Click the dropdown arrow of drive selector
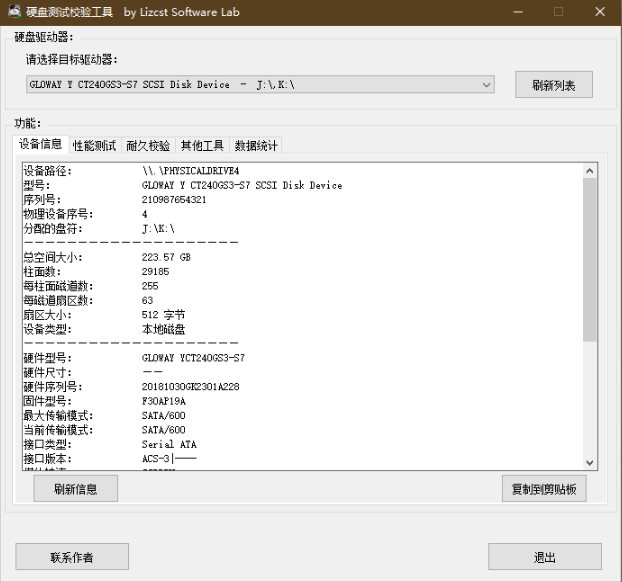Image resolution: width=622 pixels, height=582 pixels. (486, 85)
